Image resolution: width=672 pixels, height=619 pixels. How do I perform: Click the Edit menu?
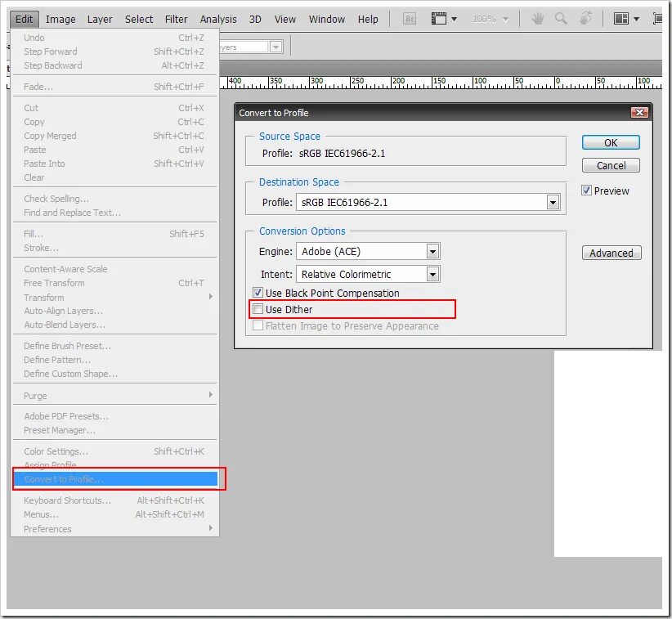[x=24, y=20]
